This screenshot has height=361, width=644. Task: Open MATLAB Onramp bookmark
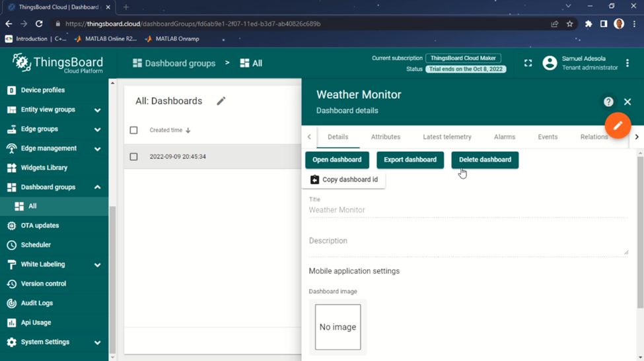[x=172, y=38]
